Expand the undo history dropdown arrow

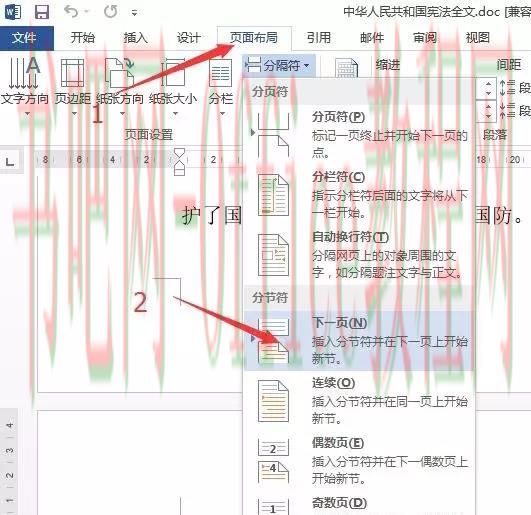(x=86, y=12)
